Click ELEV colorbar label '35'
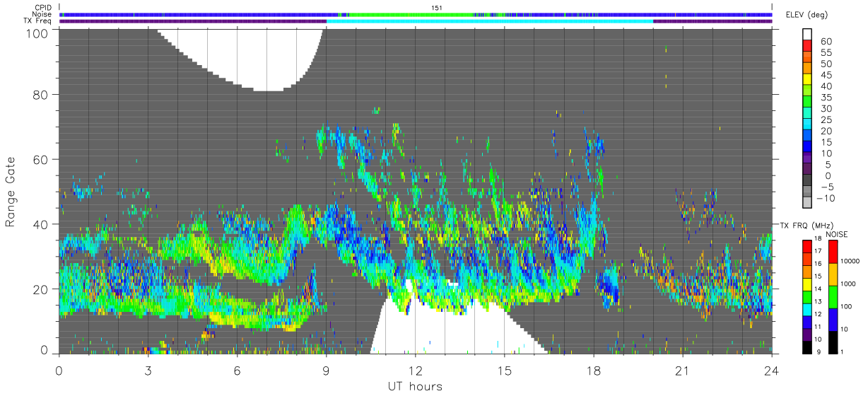Viewport: 868px width, 401px height. [x=826, y=97]
